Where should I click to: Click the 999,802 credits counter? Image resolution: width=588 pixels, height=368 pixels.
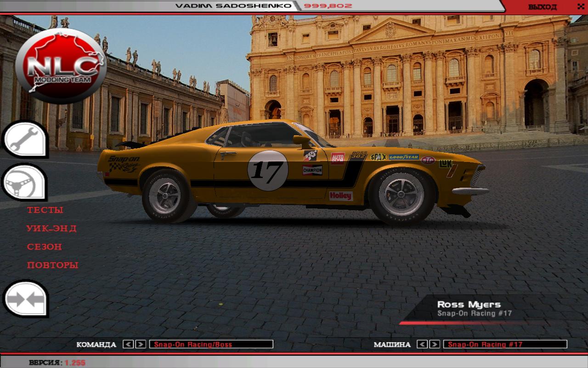[x=328, y=6]
